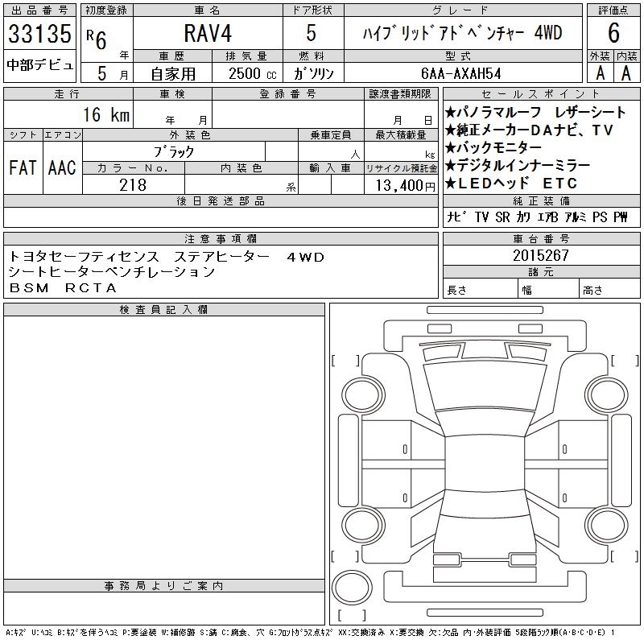Image resolution: width=644 pixels, height=644 pixels.
Task: Click the overall grade score 6
Action: click(613, 33)
